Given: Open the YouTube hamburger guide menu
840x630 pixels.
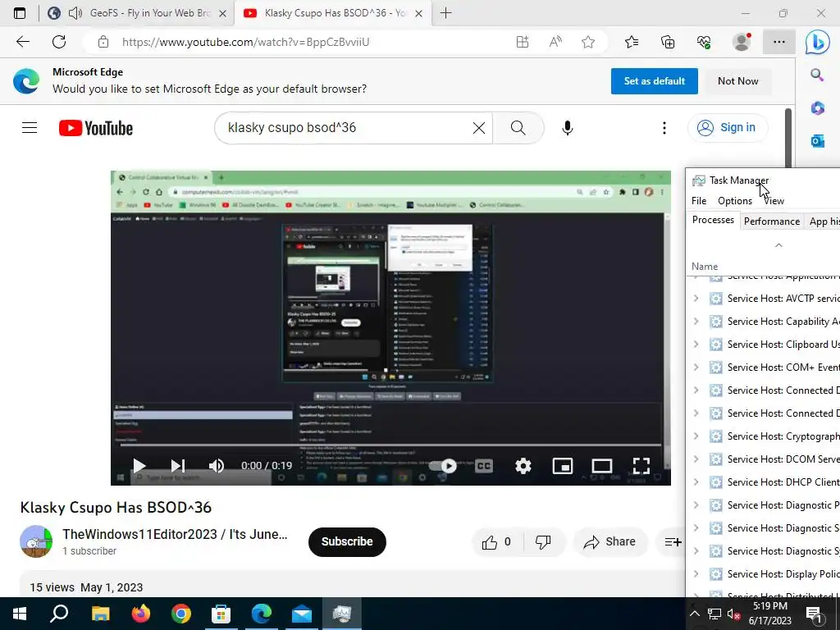Looking at the screenshot, I should [30, 127].
